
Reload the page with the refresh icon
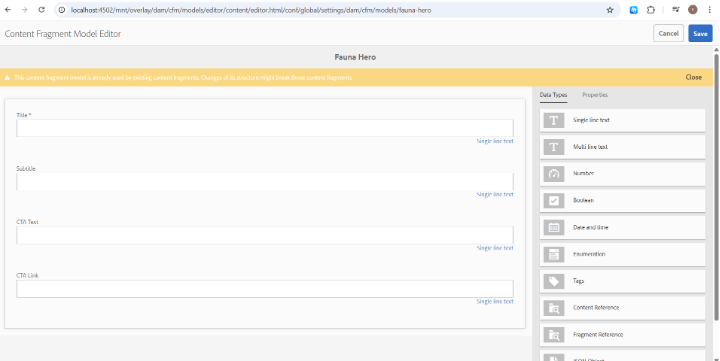[41, 10]
